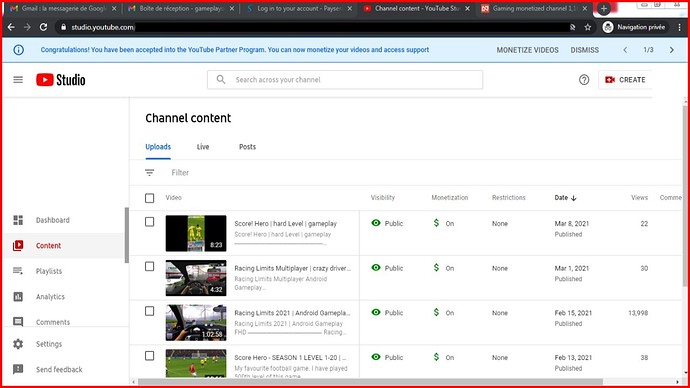Click the CREATE button
The height and width of the screenshot is (388, 690).
625,80
